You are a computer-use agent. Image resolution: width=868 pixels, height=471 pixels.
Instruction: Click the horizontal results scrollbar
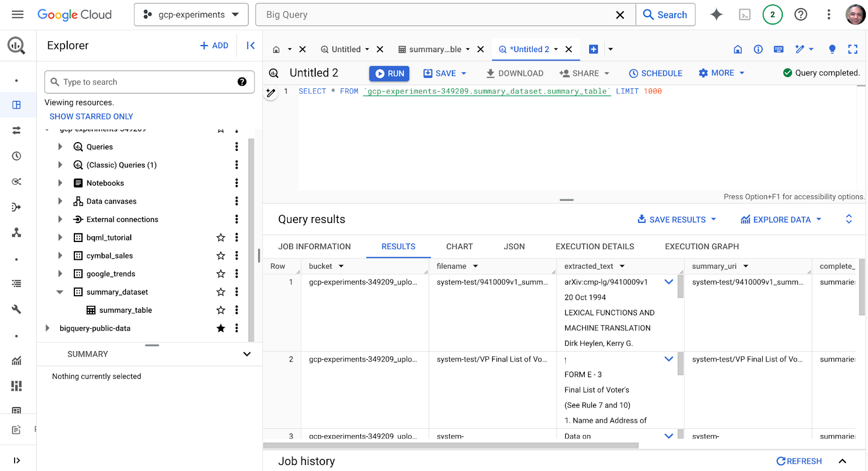tap(450, 445)
